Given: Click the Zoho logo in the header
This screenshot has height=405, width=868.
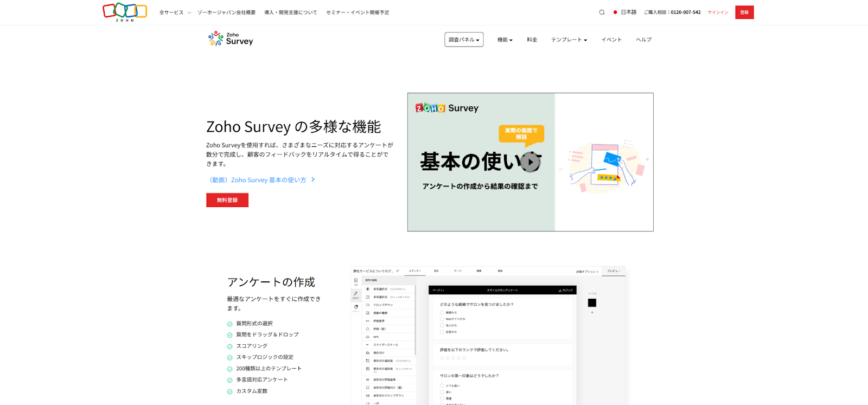Looking at the screenshot, I should tap(125, 12).
